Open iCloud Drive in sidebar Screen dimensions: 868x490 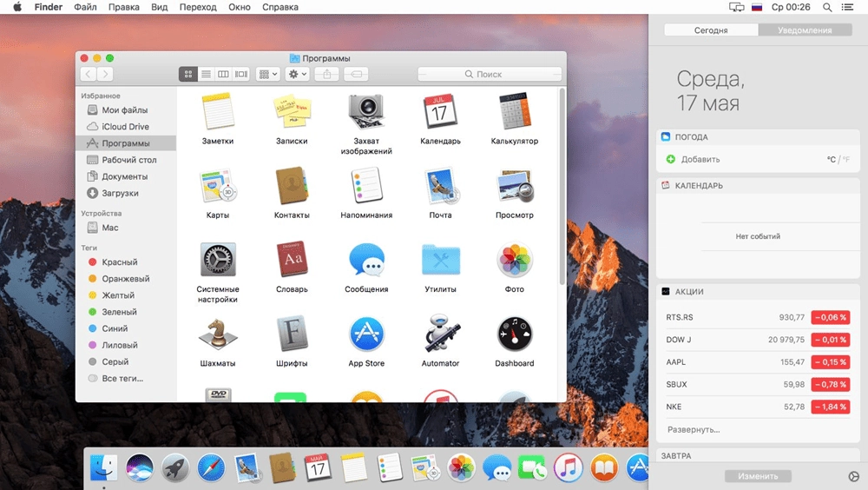[126, 127]
